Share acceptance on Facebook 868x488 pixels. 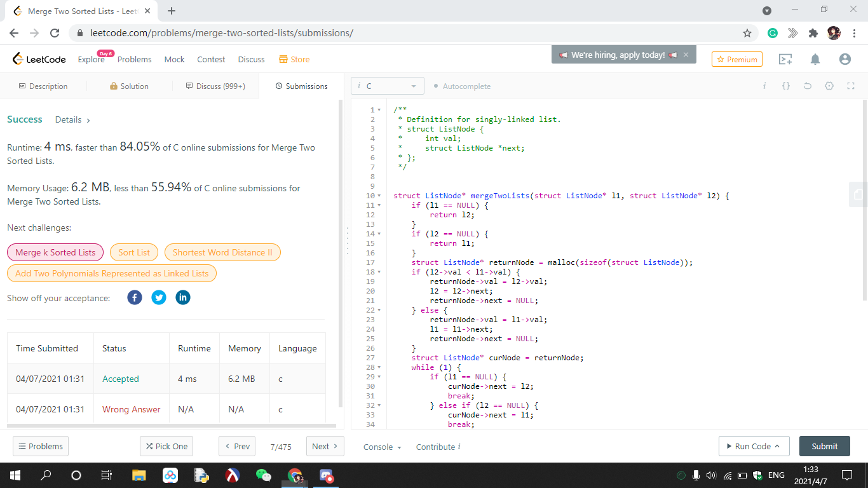click(135, 297)
